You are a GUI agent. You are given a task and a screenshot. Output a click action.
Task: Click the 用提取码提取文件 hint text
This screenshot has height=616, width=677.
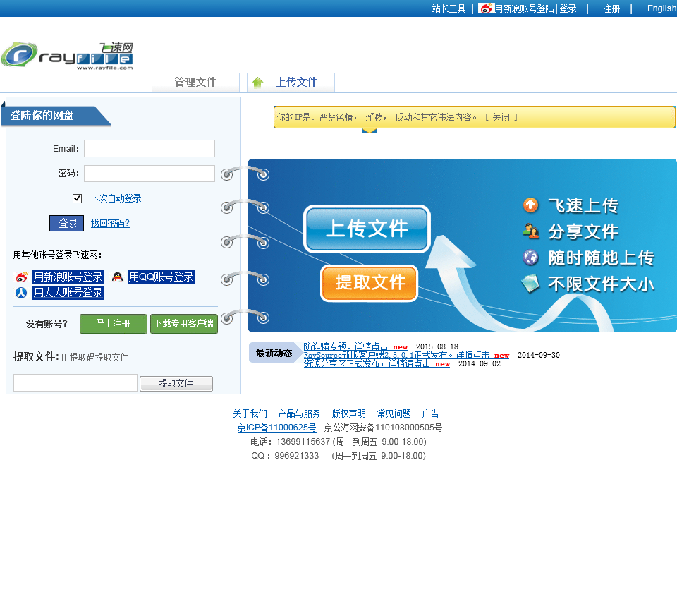tap(95, 357)
